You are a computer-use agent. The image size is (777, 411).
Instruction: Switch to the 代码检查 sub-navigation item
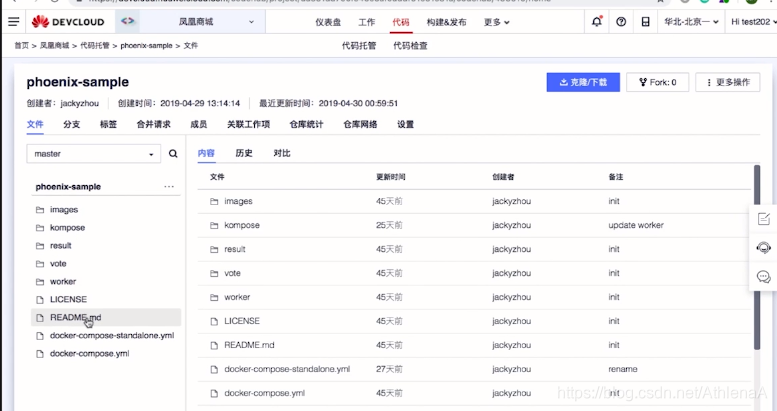pyautogui.click(x=410, y=46)
